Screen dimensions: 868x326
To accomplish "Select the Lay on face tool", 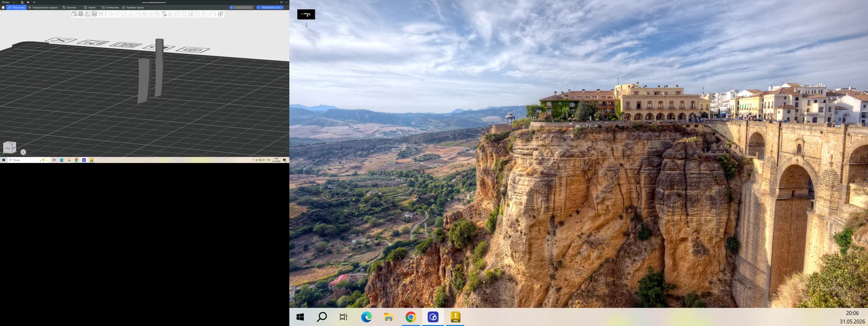I will (131, 14).
